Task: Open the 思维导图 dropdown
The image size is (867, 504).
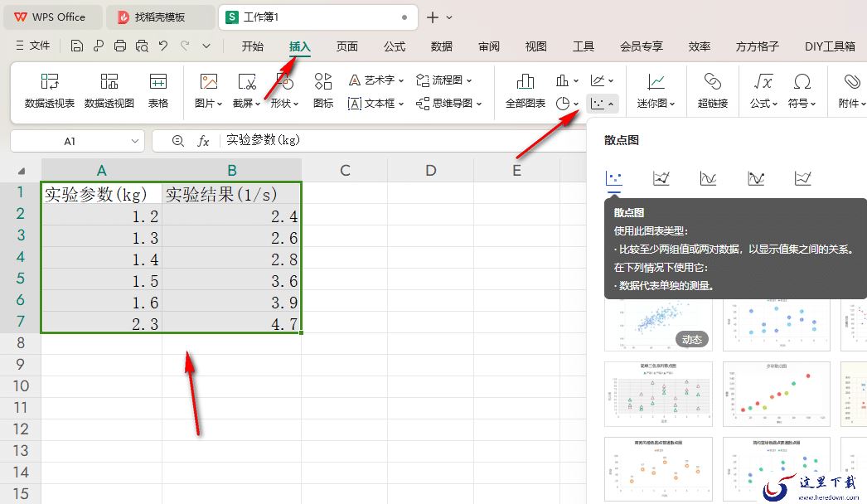Action: coord(449,104)
